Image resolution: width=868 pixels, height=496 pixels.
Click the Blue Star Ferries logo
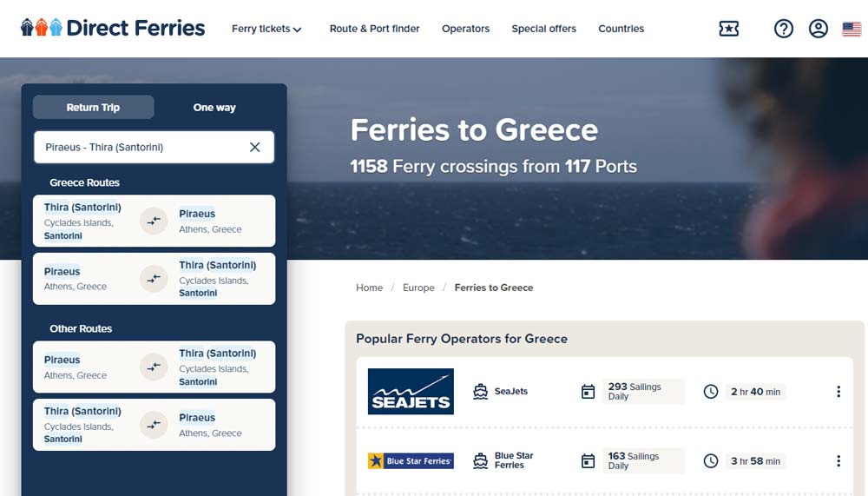tap(411, 461)
